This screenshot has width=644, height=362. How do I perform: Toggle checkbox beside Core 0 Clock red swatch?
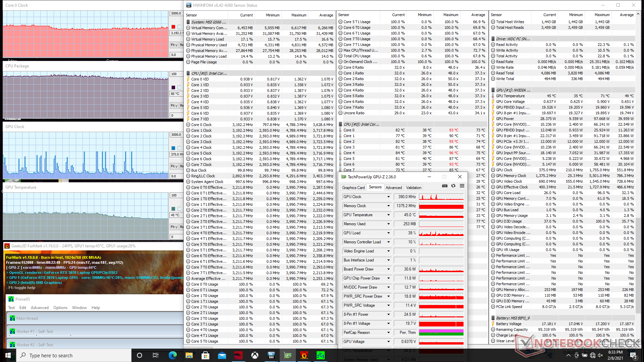179,27
